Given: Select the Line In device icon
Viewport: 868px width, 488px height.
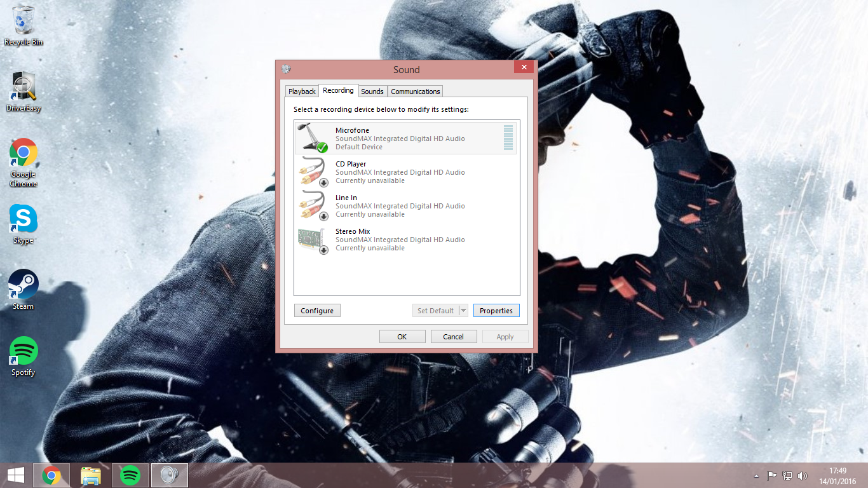Looking at the screenshot, I should [313, 206].
